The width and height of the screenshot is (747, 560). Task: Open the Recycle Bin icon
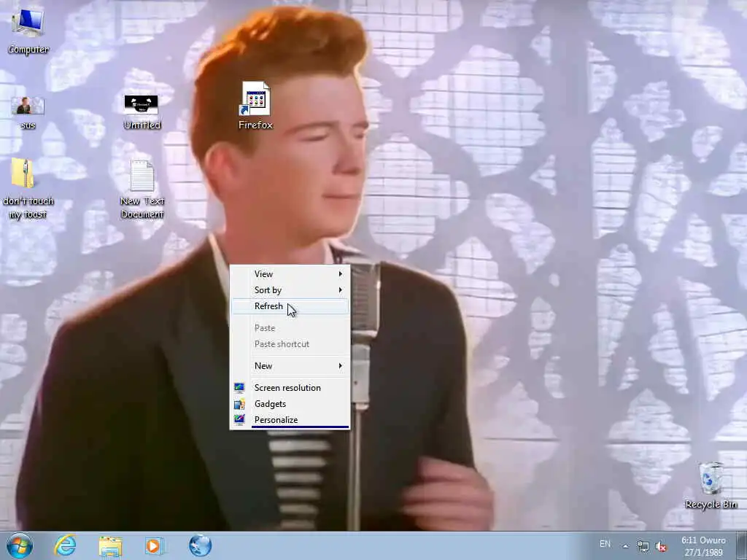tap(711, 485)
